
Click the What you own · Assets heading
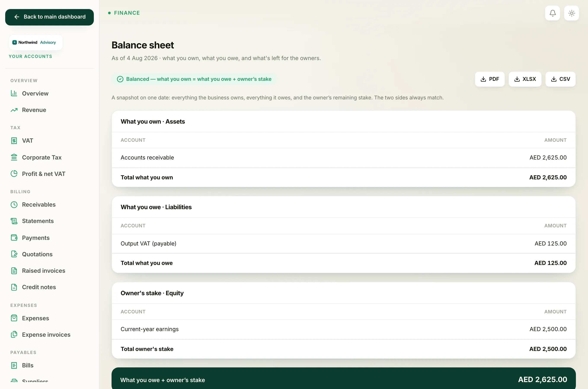153,121
